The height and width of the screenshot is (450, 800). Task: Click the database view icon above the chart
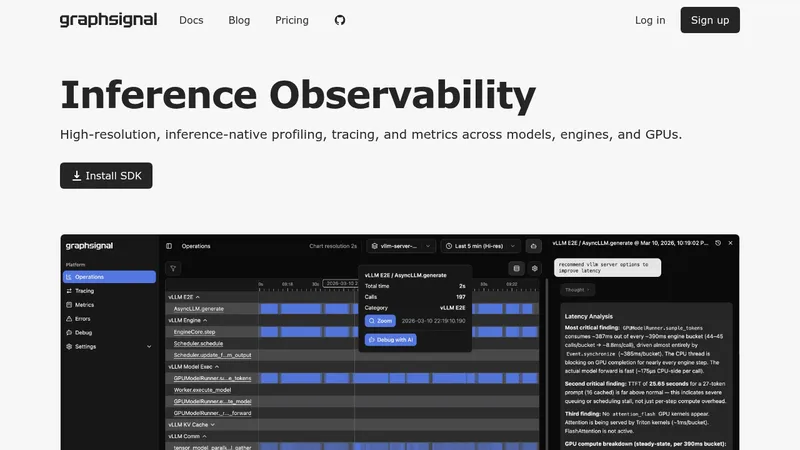point(516,268)
